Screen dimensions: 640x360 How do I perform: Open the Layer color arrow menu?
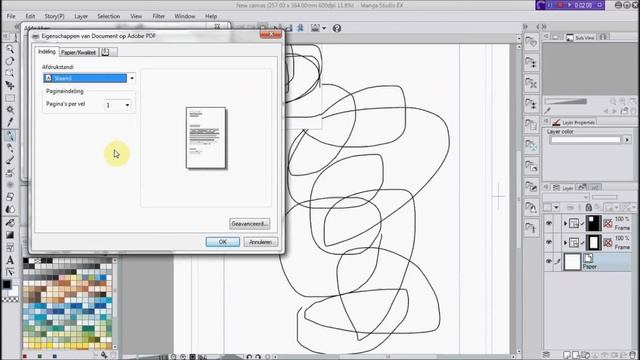627,140
